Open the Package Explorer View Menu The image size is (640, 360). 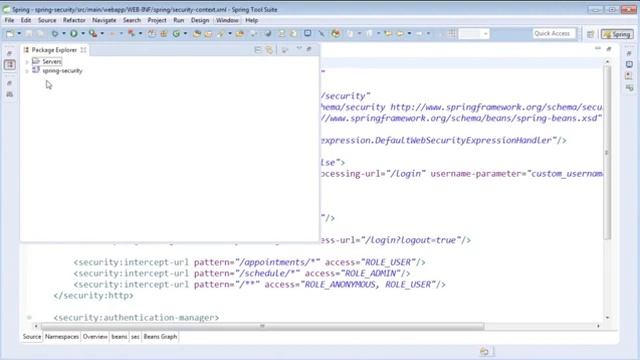(284, 50)
